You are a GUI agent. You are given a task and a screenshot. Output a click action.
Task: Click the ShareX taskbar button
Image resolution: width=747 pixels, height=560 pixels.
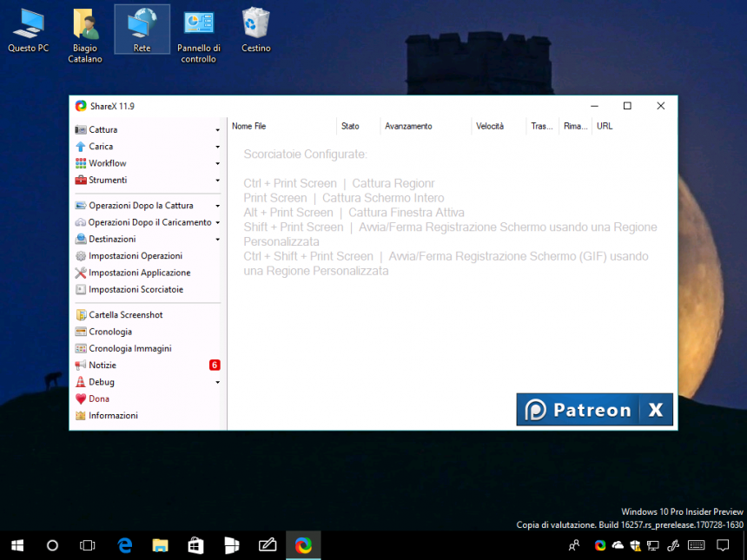[x=303, y=545]
